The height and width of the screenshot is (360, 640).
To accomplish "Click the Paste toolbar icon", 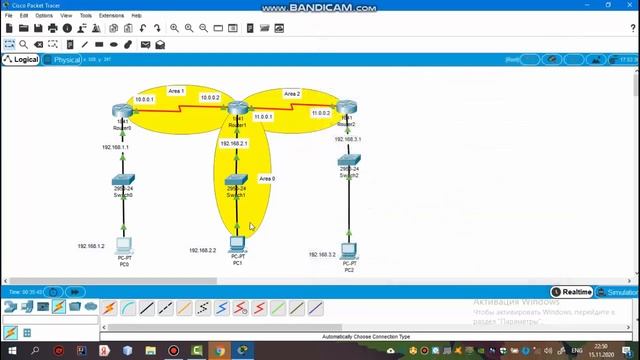I will point(128,28).
